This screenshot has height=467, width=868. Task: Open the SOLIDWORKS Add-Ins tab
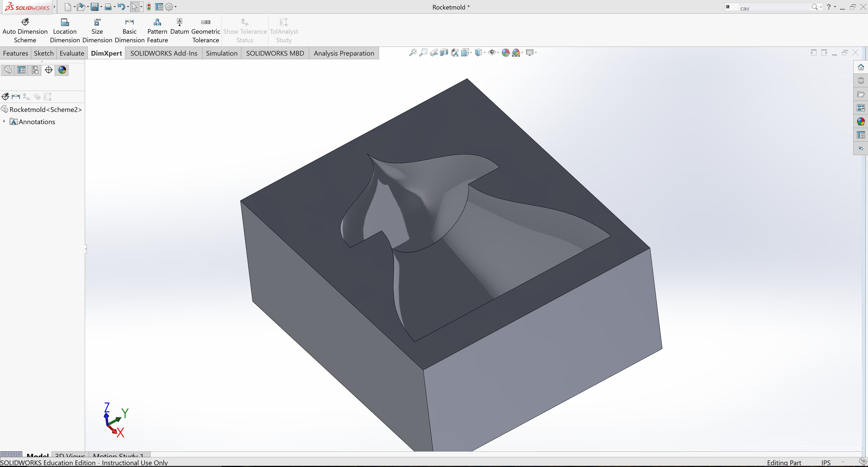pyautogui.click(x=164, y=53)
